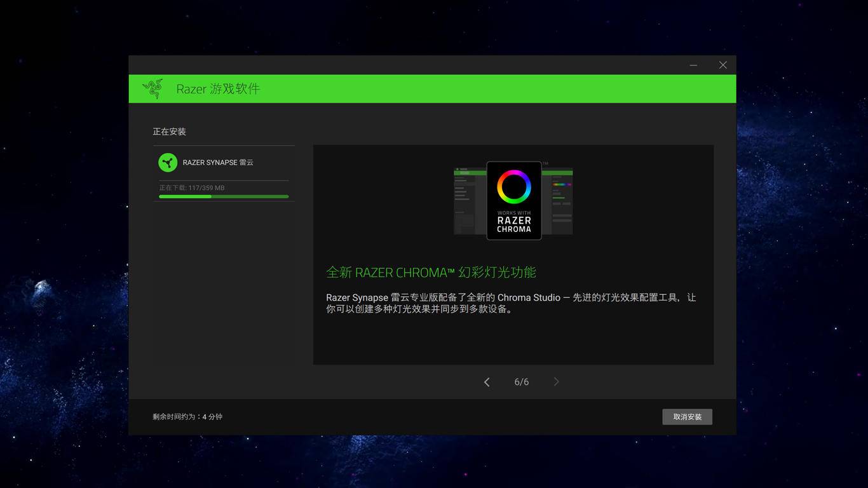Click the left Synapse screenshot behind the badge
The width and height of the screenshot is (868, 488).
click(470, 202)
